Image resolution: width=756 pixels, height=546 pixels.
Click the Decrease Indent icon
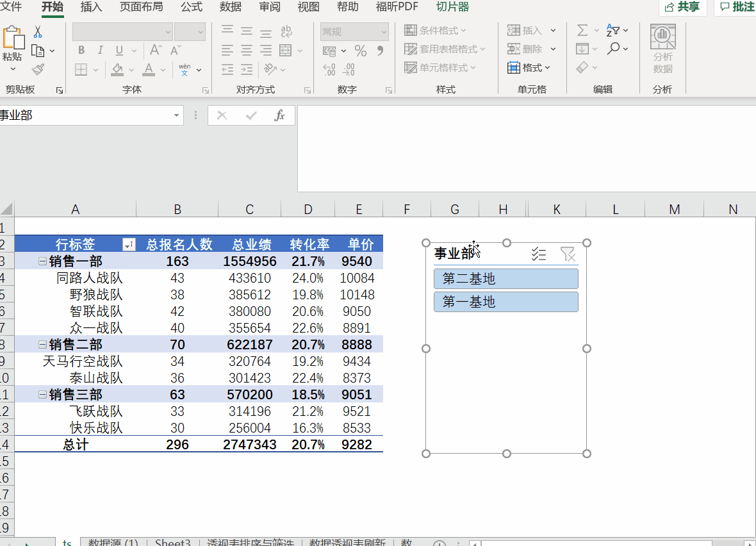click(227, 69)
